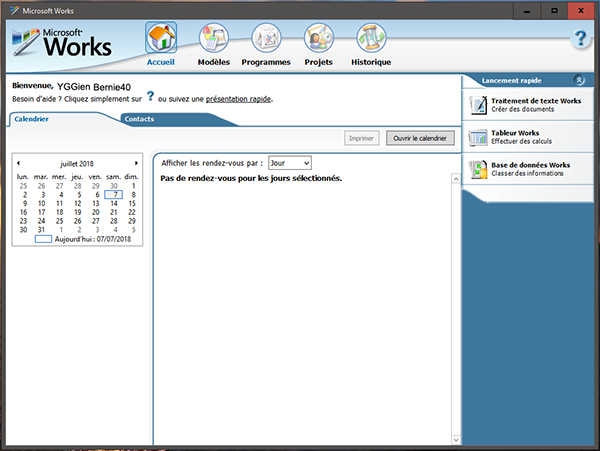
Task: Click the Lancement rapide header
Action: tap(511, 80)
